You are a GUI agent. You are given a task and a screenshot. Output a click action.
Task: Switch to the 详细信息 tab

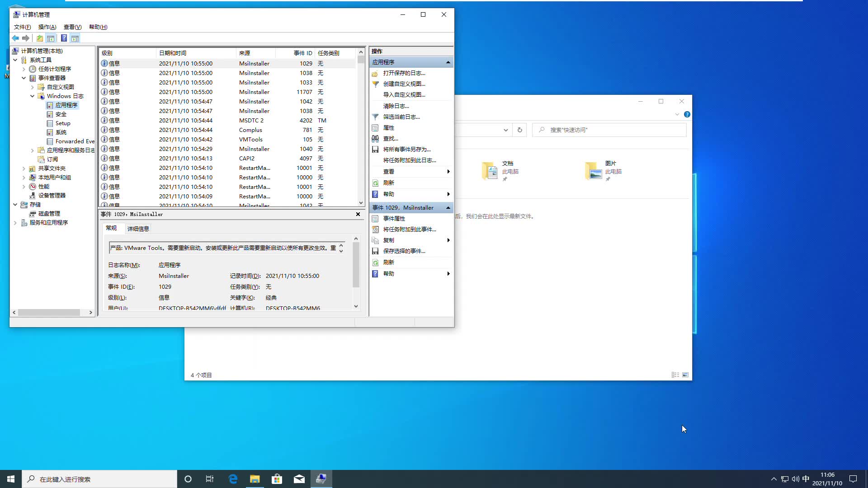point(138,229)
